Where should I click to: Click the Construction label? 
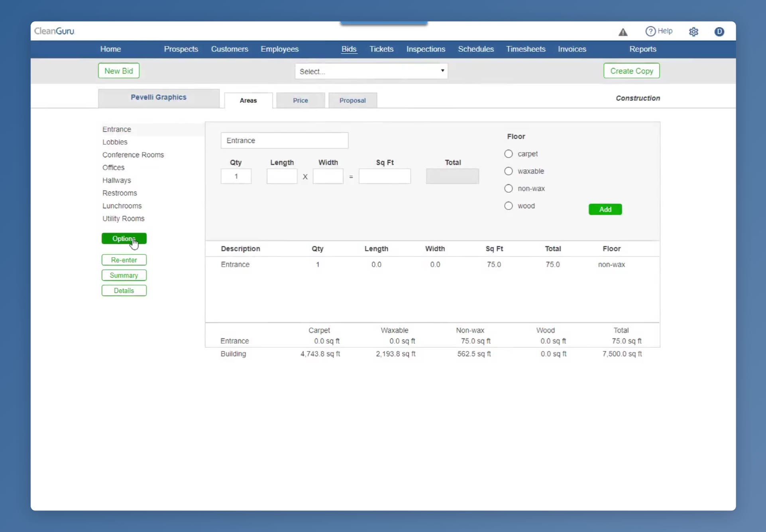point(638,98)
